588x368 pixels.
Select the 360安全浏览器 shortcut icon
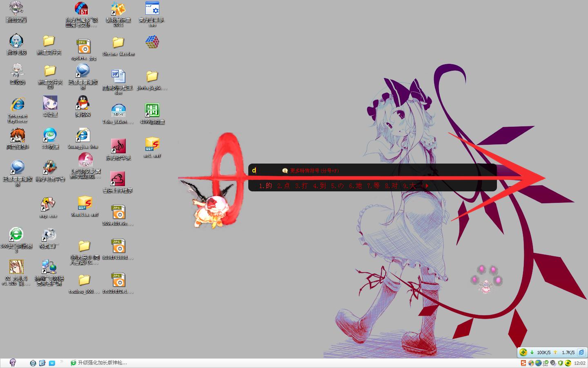16,240
